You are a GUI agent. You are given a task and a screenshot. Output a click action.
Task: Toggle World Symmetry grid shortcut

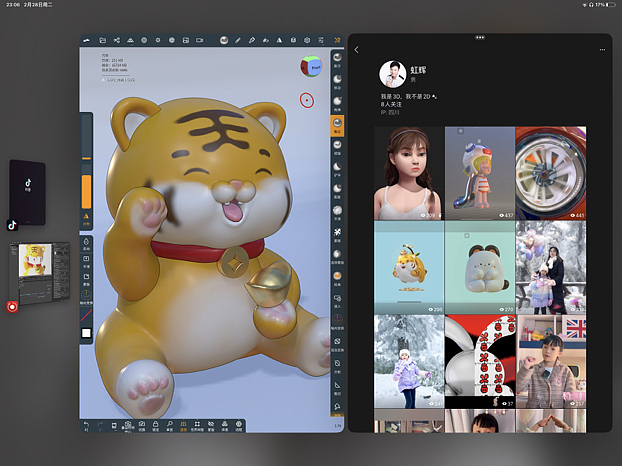pyautogui.click(x=197, y=426)
